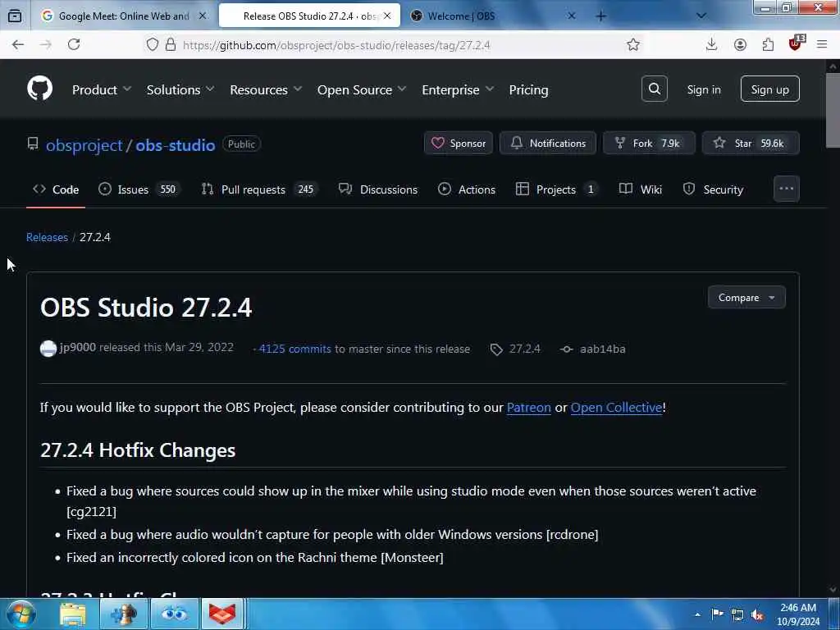The height and width of the screenshot is (630, 840).
Task: Open the Projects tab
Action: (x=557, y=189)
